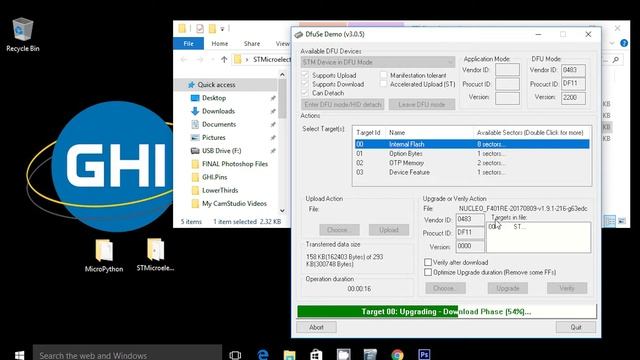Toggle Accelerated Upload (ST) checkbox

pos(383,84)
